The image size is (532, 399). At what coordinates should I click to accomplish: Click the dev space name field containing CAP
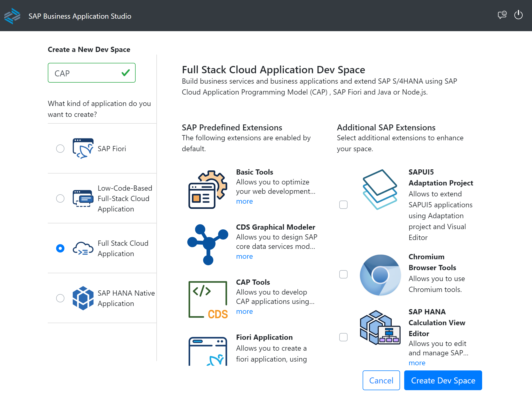(91, 73)
